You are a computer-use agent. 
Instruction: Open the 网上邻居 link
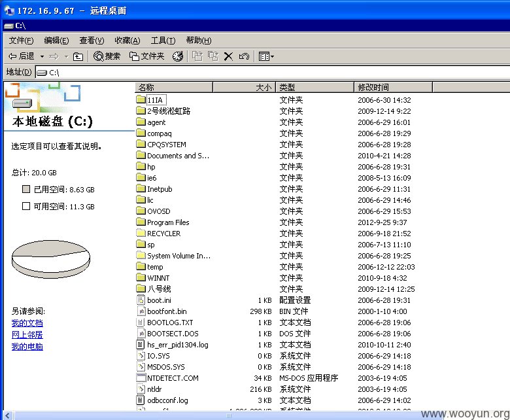(x=27, y=335)
